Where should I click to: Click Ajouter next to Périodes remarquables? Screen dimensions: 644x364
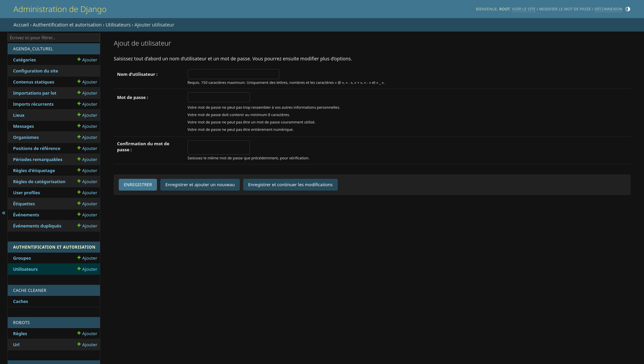coord(87,159)
